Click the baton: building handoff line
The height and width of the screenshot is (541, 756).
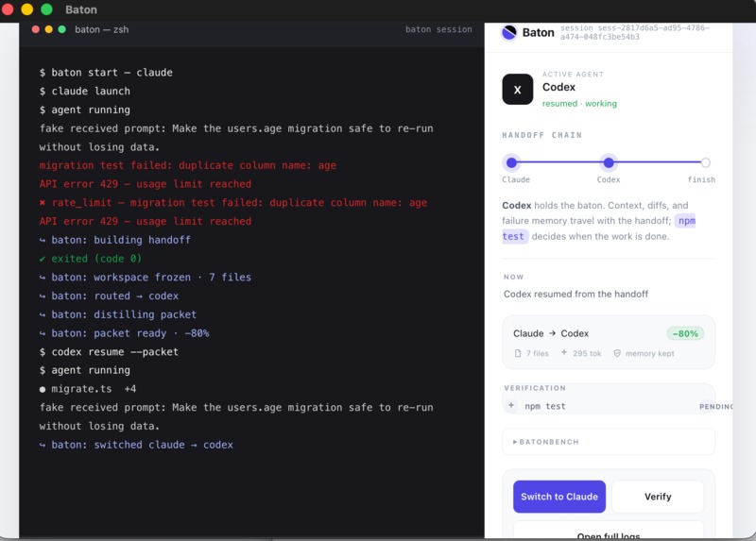tap(115, 240)
